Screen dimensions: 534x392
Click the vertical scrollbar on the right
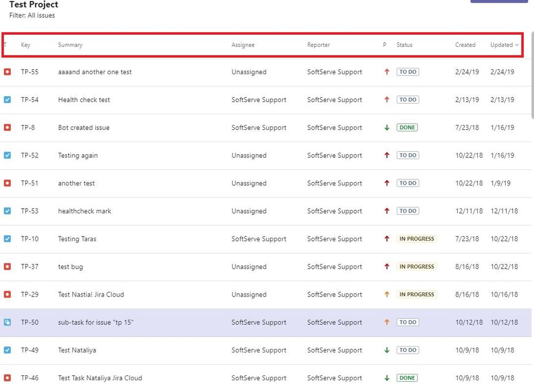(532, 75)
